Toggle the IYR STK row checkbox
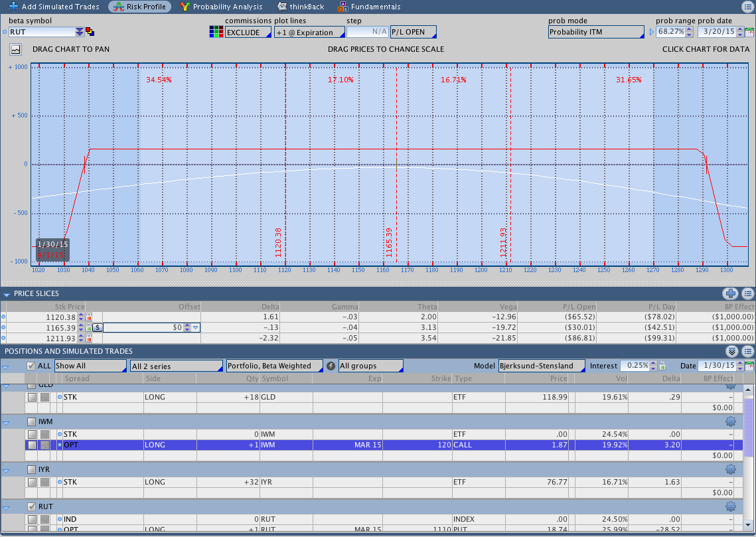Viewport: 756px width, 537px height. tap(32, 482)
